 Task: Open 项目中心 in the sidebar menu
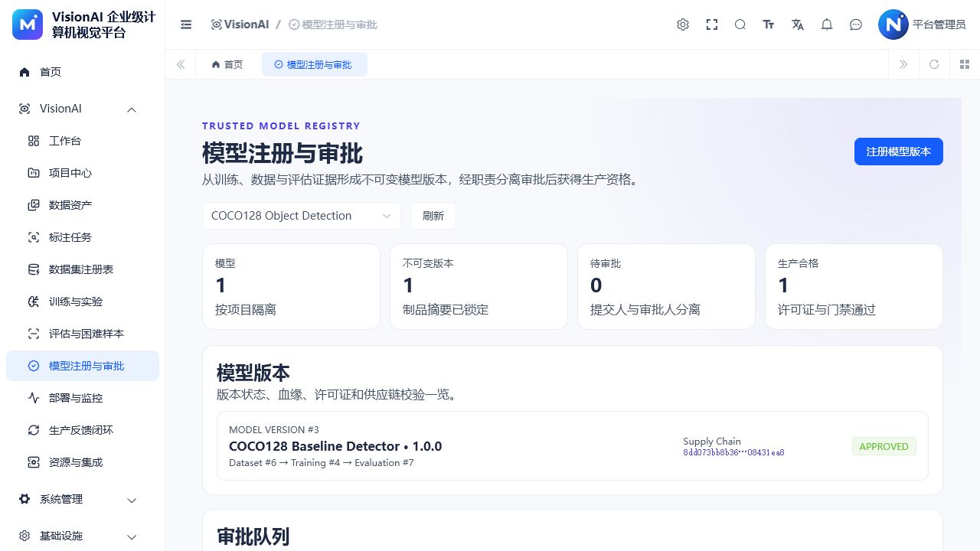83,173
